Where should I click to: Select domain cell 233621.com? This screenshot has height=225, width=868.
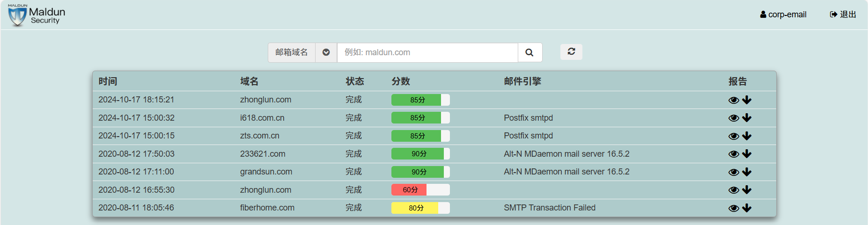[x=263, y=154]
